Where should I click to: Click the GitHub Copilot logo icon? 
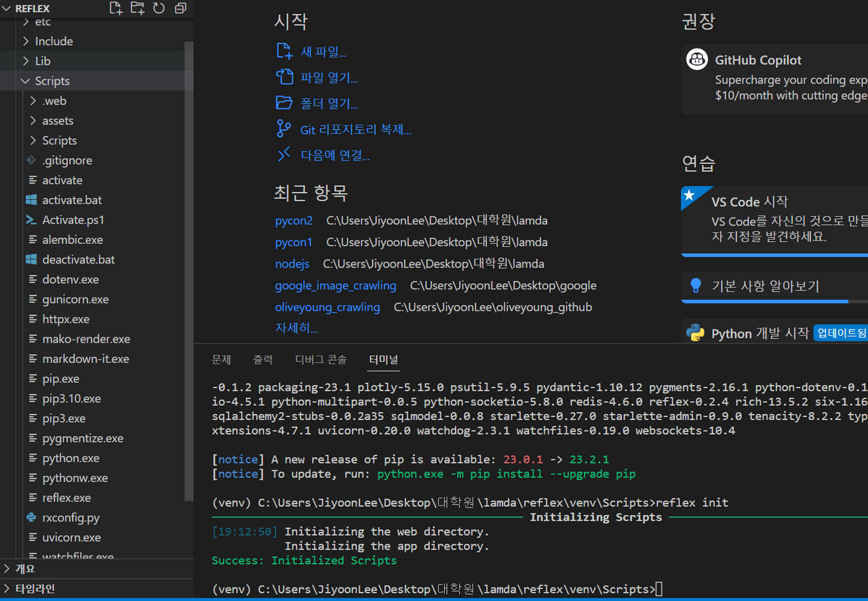[697, 60]
